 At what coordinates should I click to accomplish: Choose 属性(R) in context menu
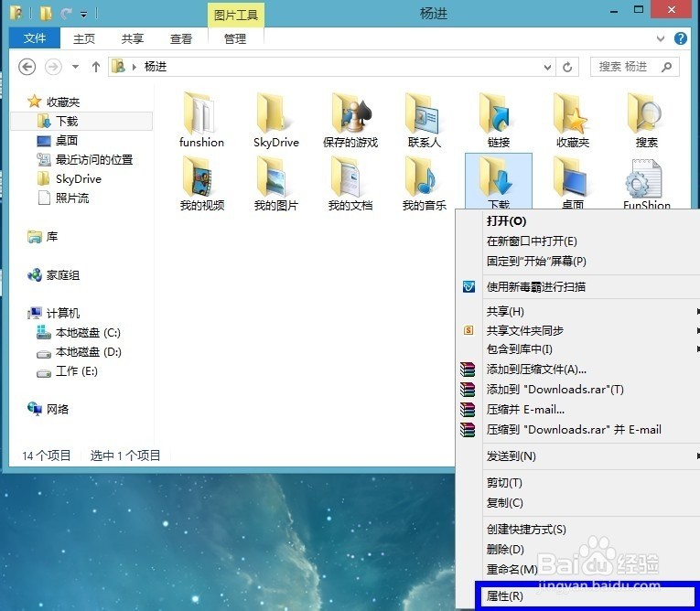pyautogui.click(x=504, y=595)
